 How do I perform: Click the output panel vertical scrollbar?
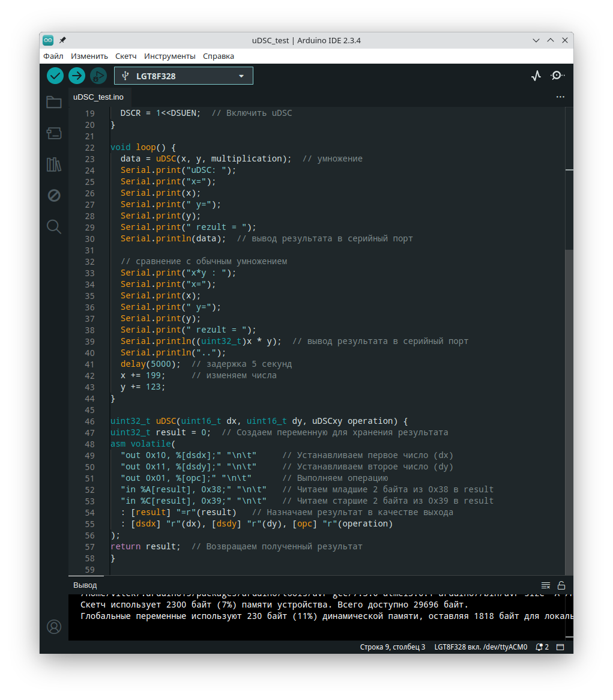coord(569,616)
